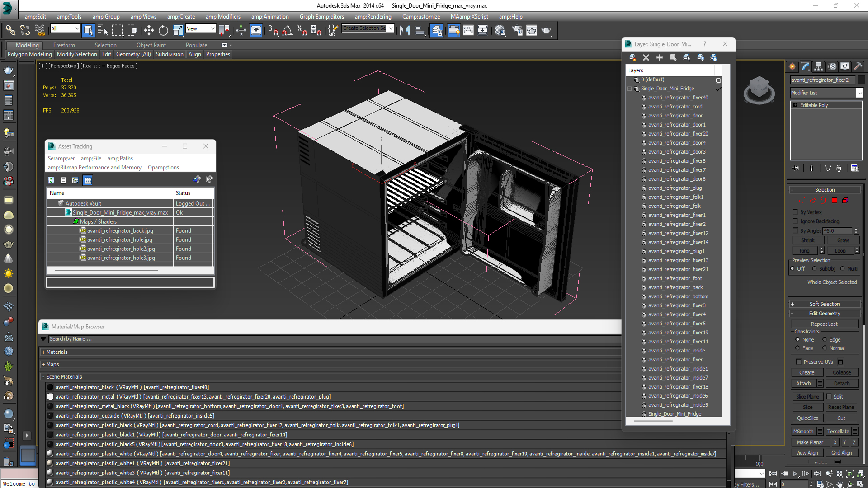Toggle Angle Snap icon
Image resolution: width=868 pixels, height=488 pixels.
(x=287, y=30)
